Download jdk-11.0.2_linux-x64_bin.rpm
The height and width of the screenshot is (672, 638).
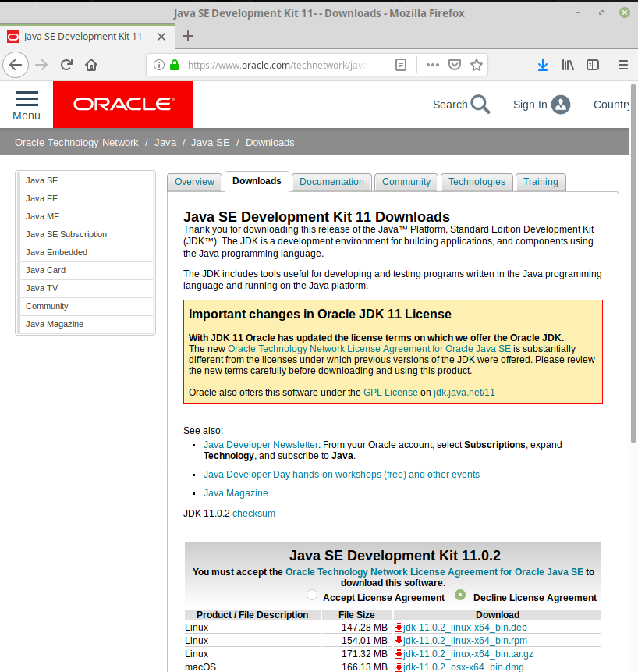465,641
